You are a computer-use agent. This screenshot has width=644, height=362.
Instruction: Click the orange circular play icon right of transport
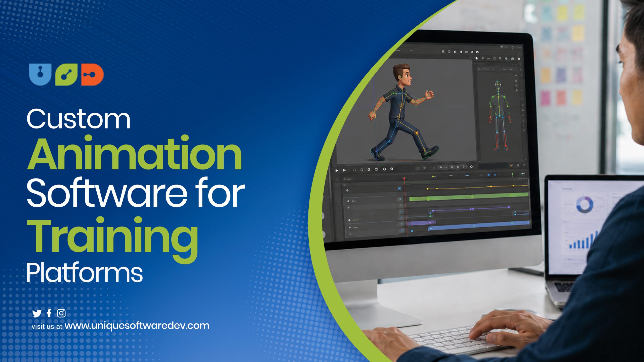pyautogui.click(x=511, y=165)
